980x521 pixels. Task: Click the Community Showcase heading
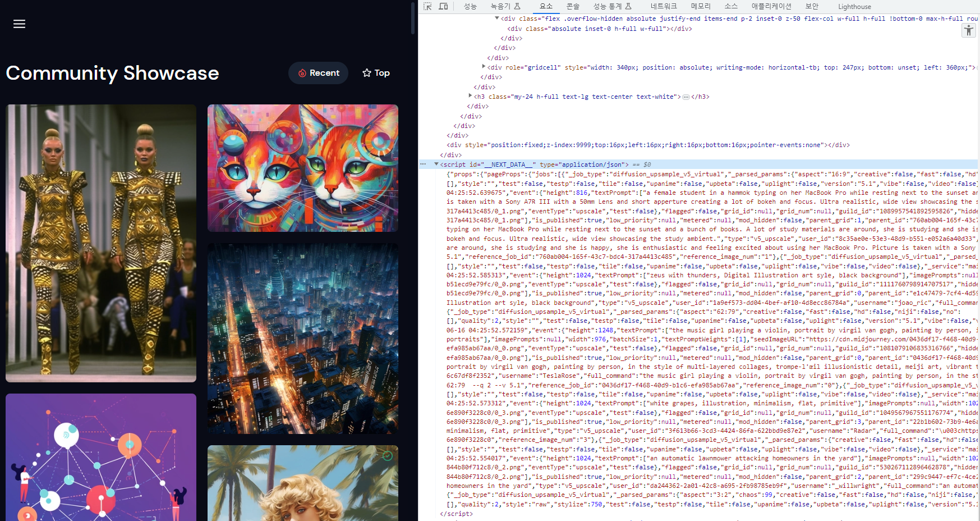(x=112, y=73)
